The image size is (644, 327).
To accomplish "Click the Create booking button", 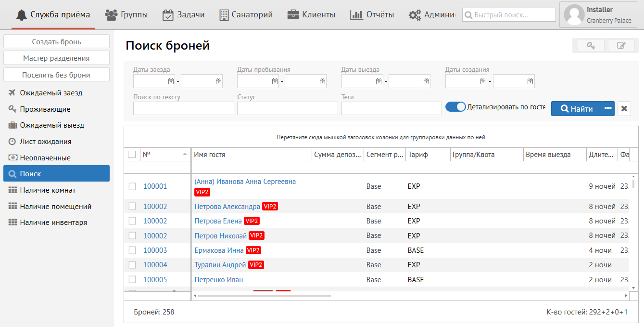I will (56, 42).
